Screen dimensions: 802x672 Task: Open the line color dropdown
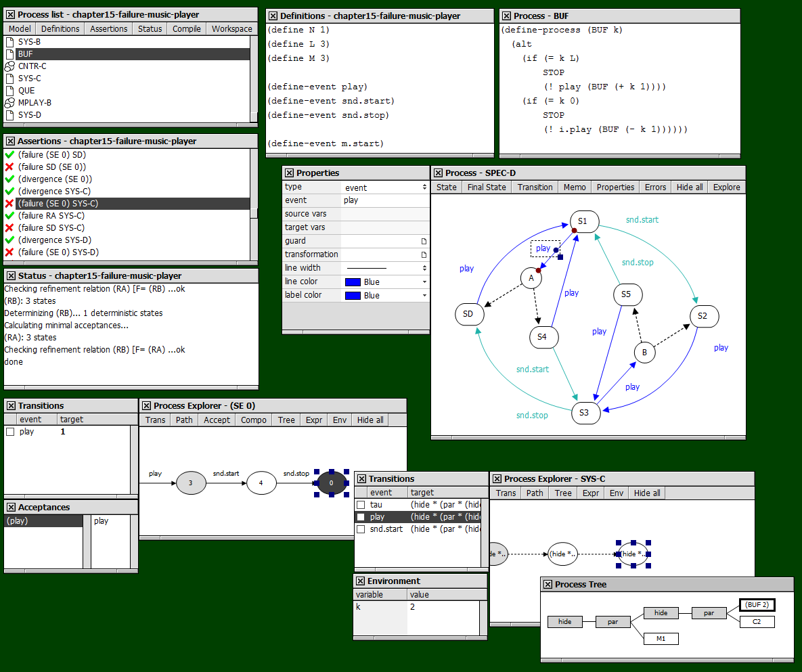[424, 282]
